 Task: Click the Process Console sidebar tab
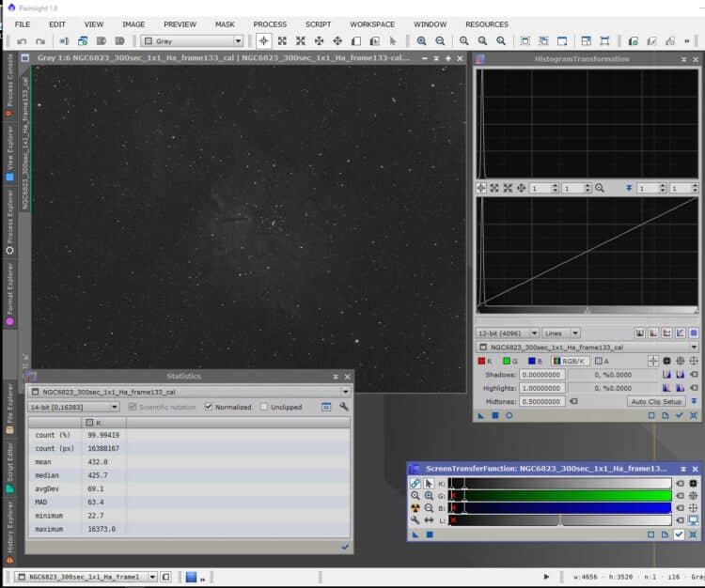click(x=9, y=85)
